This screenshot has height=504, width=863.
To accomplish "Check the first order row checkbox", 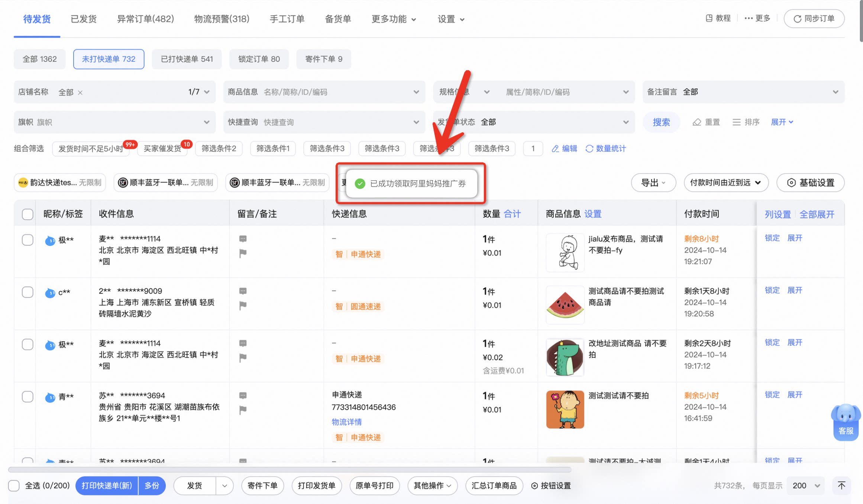I will tap(28, 240).
